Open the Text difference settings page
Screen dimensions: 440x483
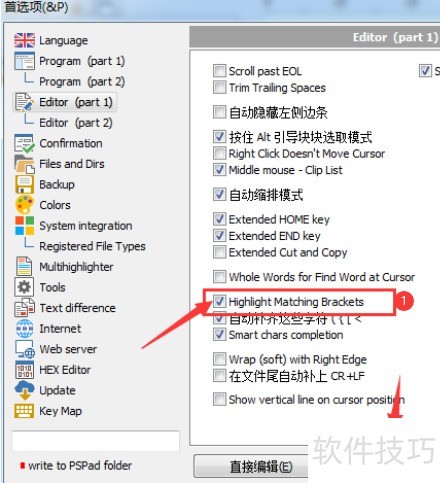pyautogui.click(x=77, y=308)
